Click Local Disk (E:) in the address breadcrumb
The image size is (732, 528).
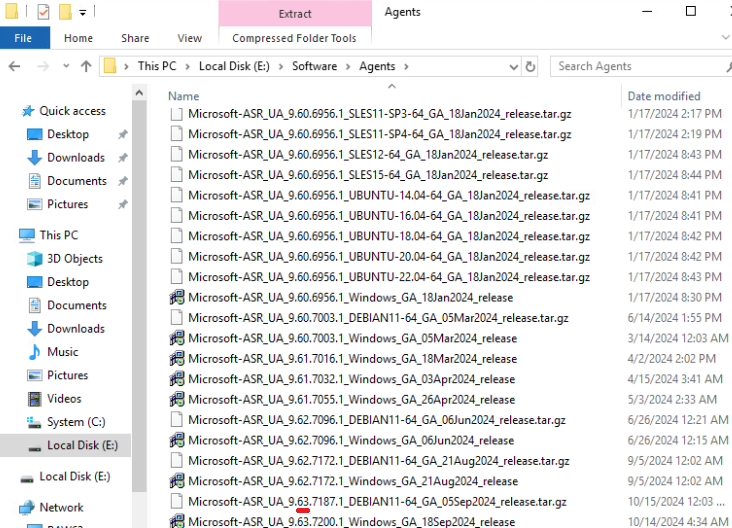coord(234,66)
